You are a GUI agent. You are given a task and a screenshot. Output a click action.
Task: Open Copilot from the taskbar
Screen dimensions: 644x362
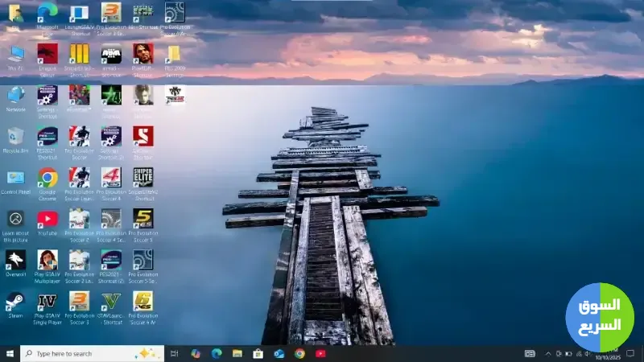[x=196, y=353]
